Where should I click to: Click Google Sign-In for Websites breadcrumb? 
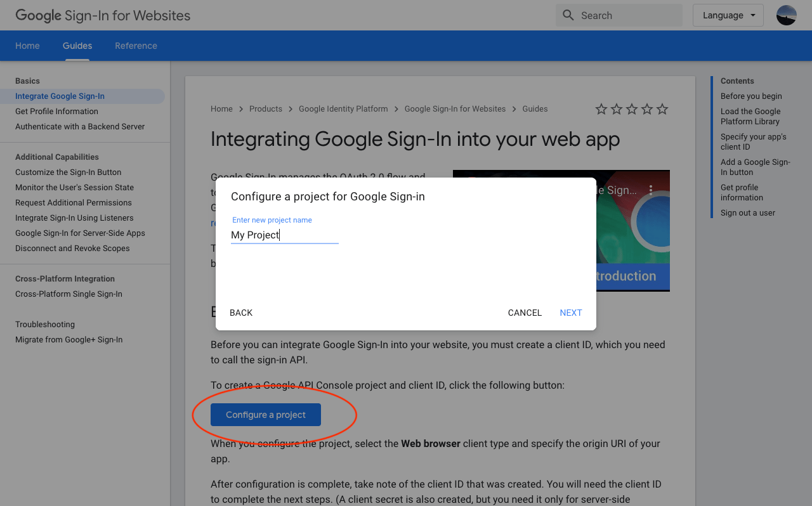pos(455,109)
